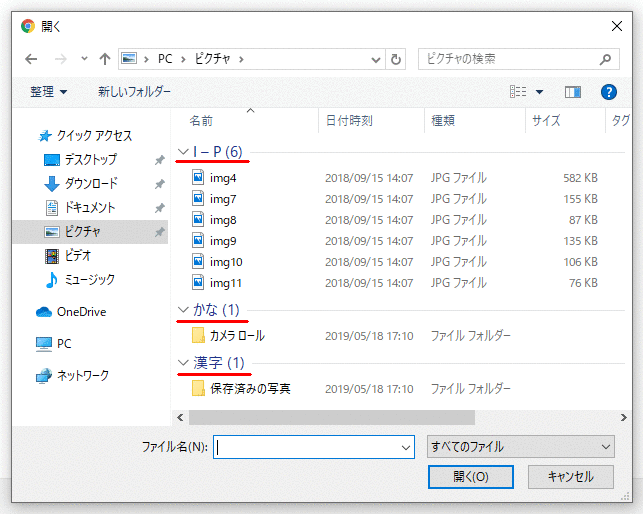Screen dimensions: 643x514
Task: Select ダウンロード in the sidebar
Action: point(90,184)
